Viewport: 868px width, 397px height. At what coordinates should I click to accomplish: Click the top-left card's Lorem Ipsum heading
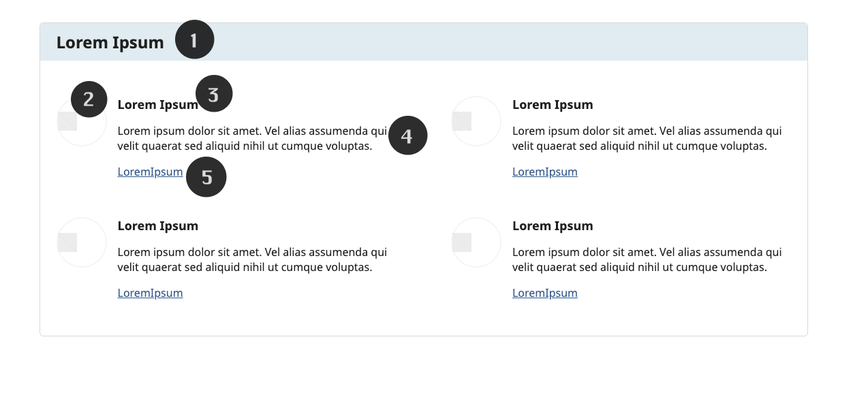[x=158, y=105]
